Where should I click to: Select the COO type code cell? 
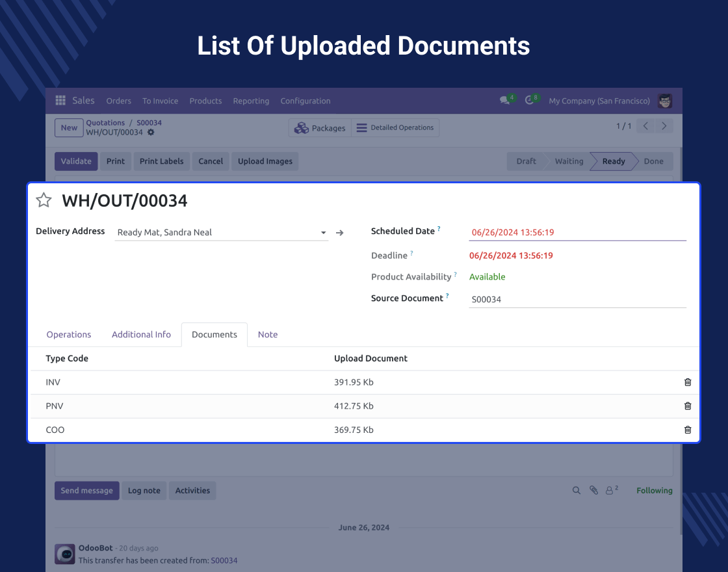click(55, 430)
